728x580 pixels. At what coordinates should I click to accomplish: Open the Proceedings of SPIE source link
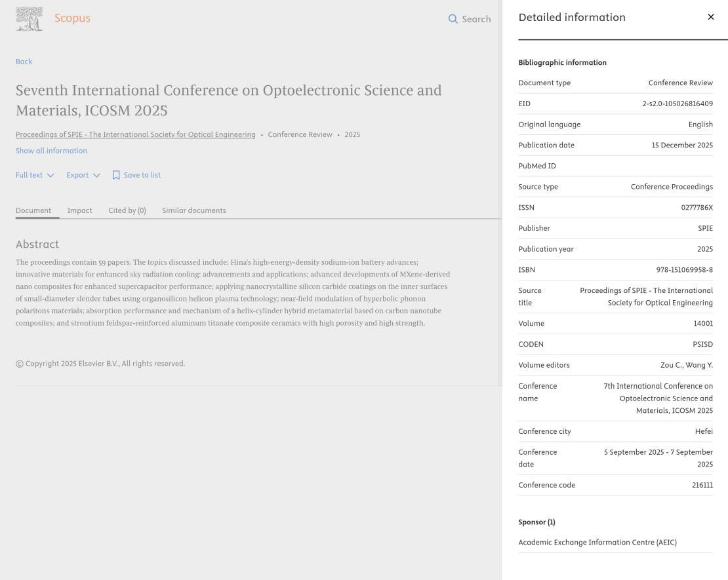(x=135, y=134)
